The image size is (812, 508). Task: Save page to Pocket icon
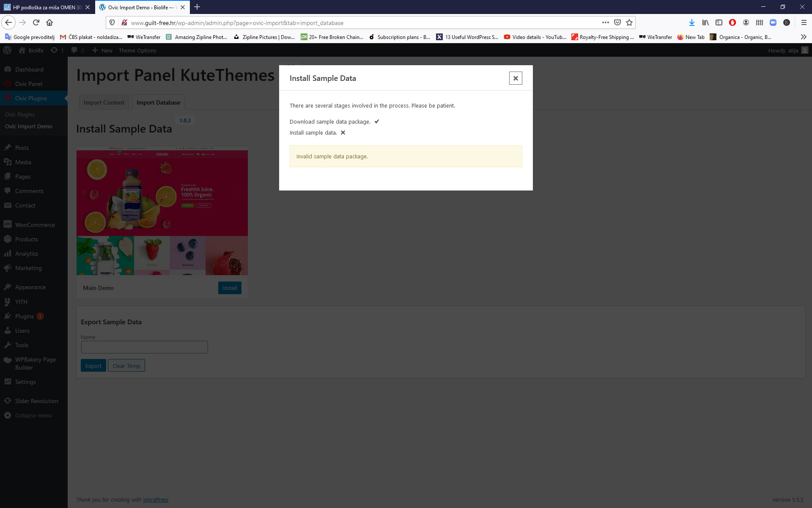pos(617,22)
